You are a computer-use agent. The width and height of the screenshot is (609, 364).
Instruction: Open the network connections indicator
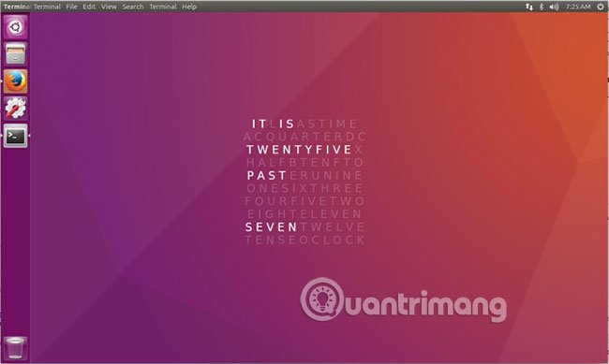529,7
